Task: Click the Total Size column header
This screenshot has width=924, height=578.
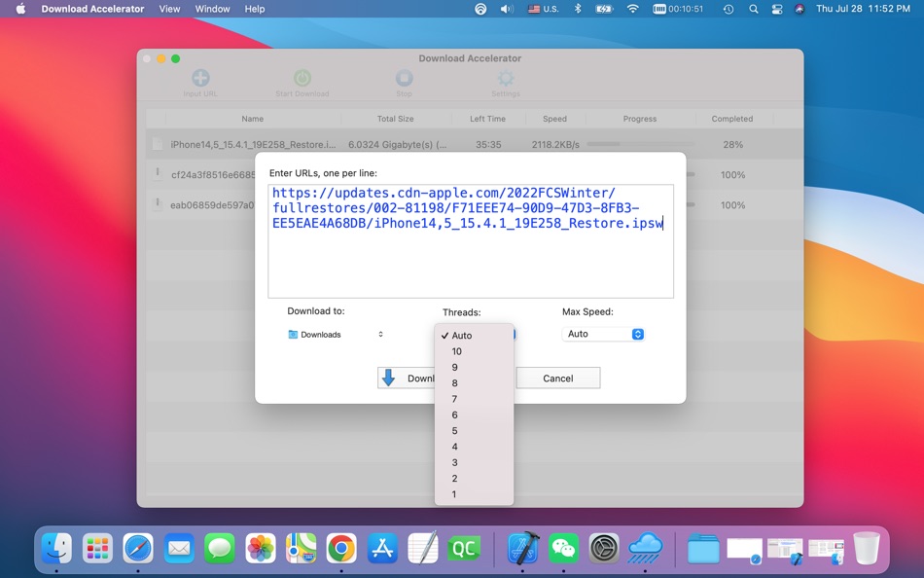Action: 395,119
